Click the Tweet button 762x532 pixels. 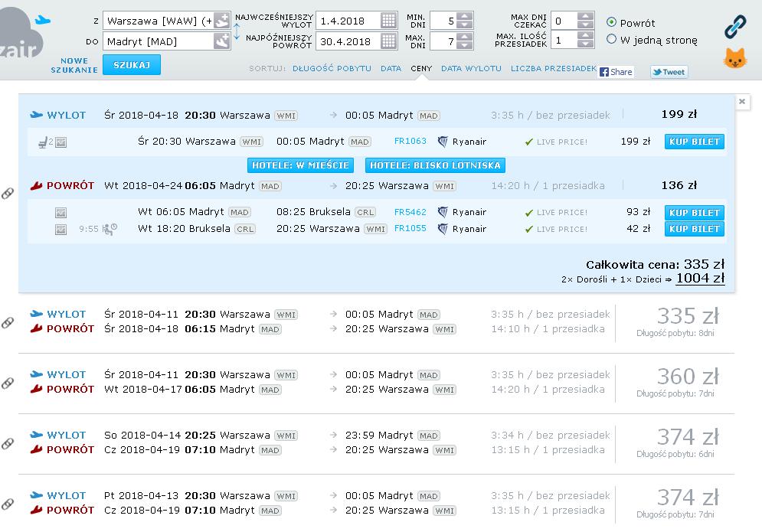[x=669, y=72]
